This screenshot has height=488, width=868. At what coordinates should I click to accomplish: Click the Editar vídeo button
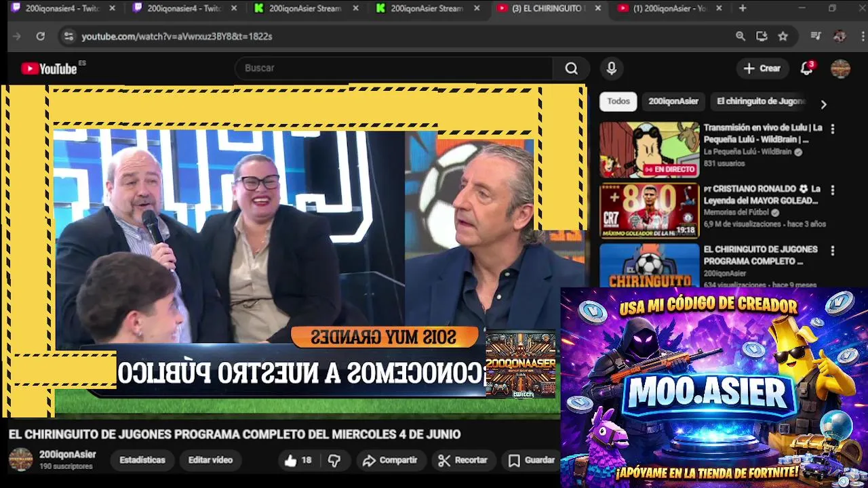210,460
